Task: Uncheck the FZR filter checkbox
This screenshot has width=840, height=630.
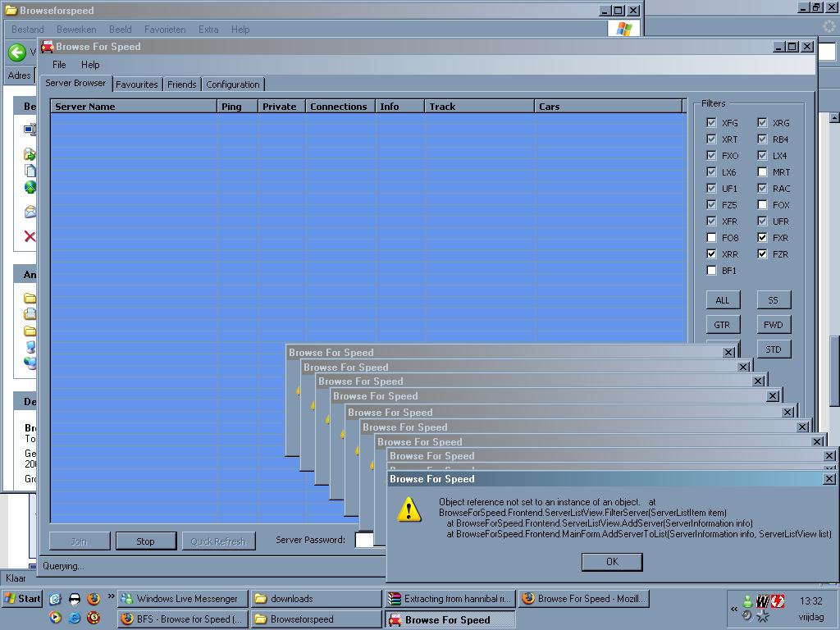Action: coord(762,254)
